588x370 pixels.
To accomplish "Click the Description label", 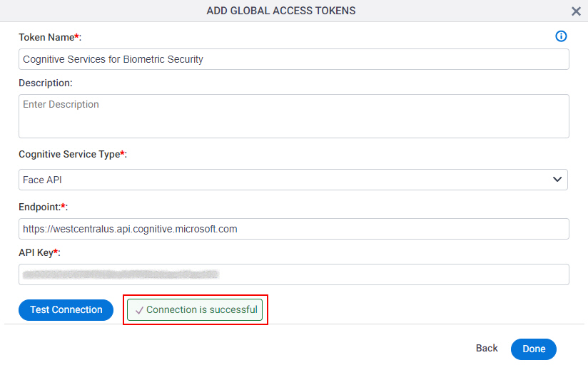I will point(46,83).
